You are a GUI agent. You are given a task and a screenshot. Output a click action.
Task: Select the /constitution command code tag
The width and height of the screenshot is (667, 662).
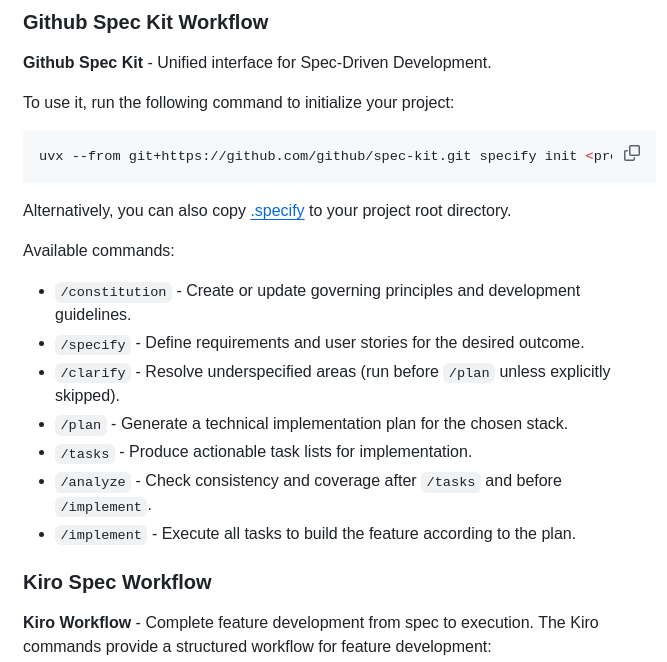[x=113, y=292]
